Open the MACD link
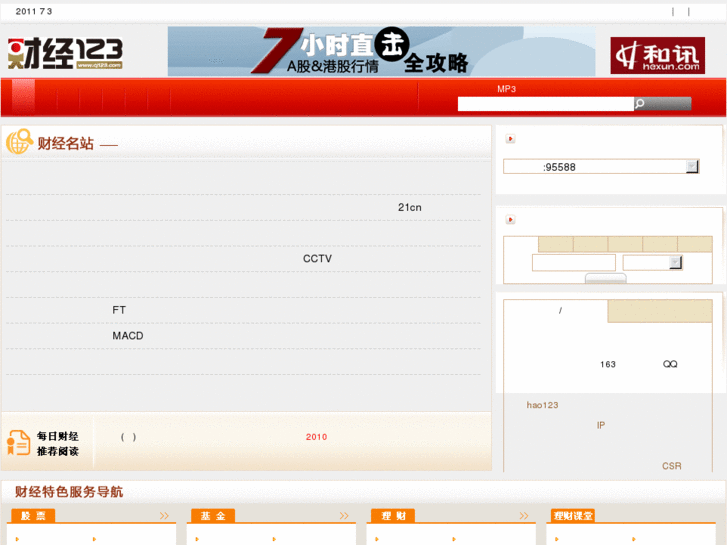The height and width of the screenshot is (545, 727). (128, 335)
